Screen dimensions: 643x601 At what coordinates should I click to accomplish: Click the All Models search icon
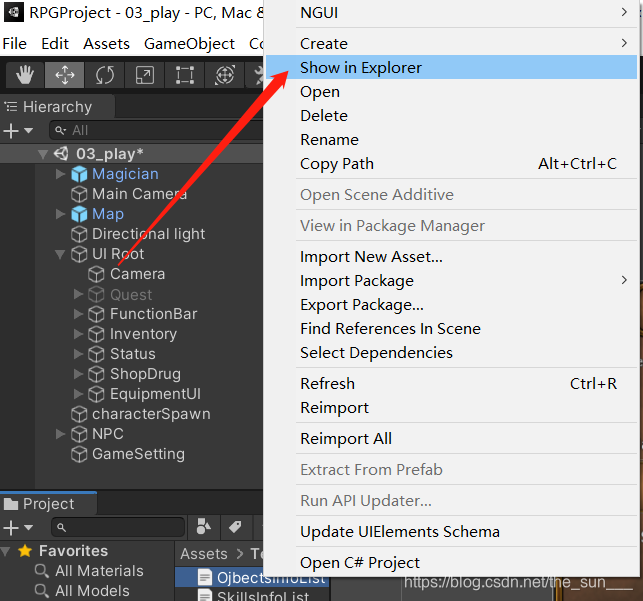42,591
